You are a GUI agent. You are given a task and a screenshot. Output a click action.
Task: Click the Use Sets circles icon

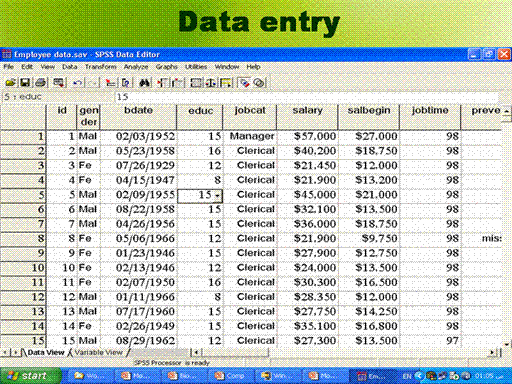pyautogui.click(x=259, y=82)
